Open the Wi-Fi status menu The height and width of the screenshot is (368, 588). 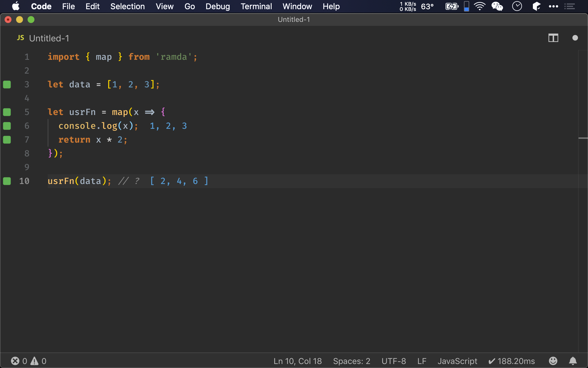pyautogui.click(x=479, y=6)
